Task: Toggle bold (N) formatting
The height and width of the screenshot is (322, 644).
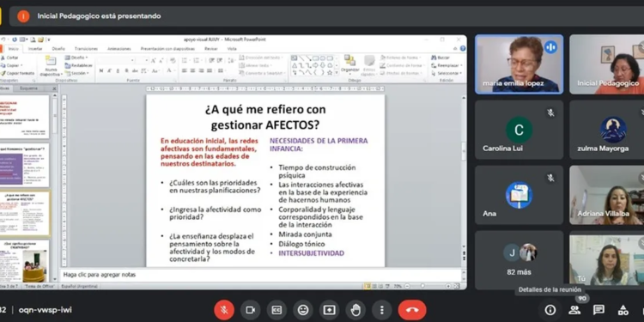Action: coord(101,70)
